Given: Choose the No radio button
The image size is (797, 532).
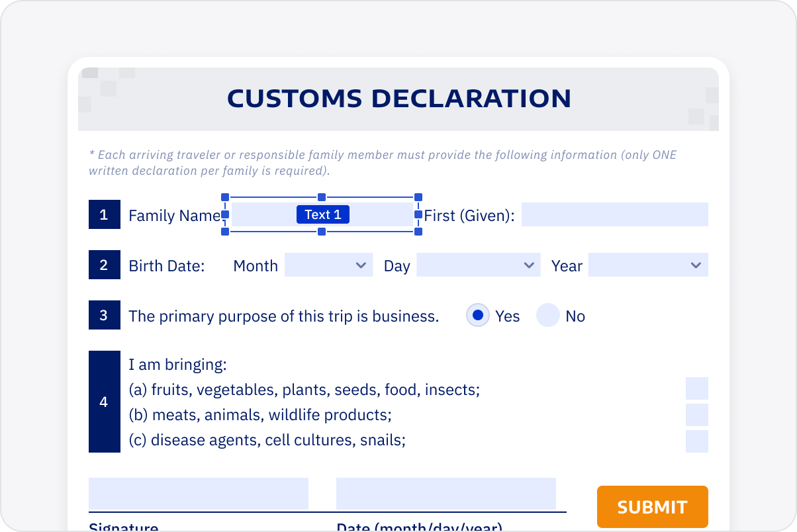Looking at the screenshot, I should click(548, 316).
